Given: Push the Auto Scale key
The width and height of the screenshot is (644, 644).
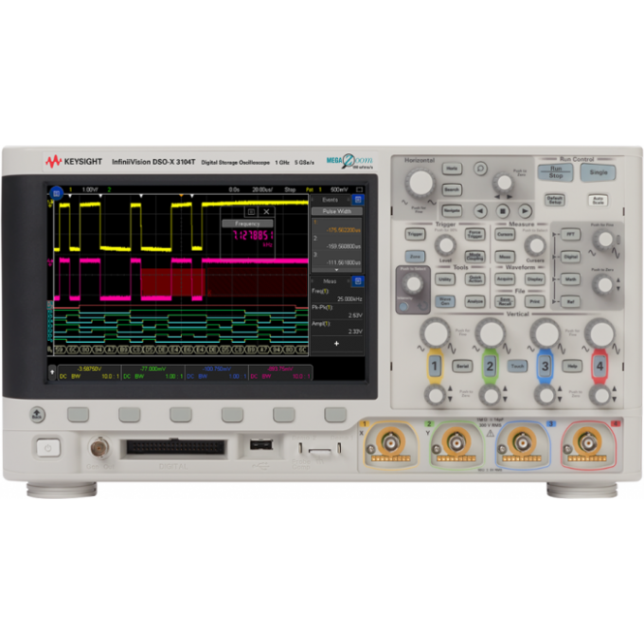Looking at the screenshot, I should (598, 201).
